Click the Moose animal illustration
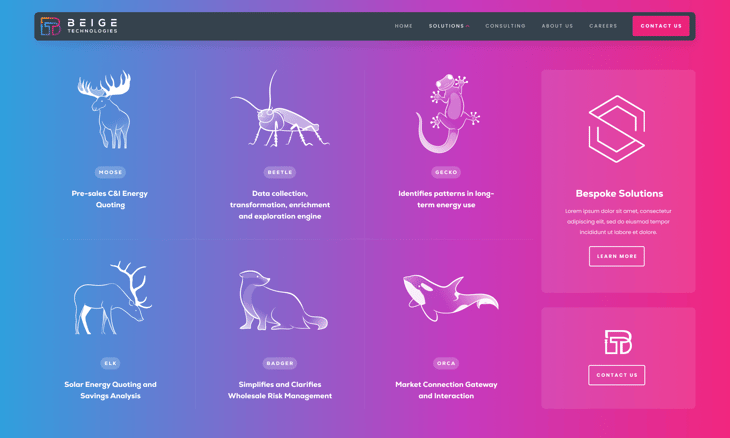 [105, 110]
